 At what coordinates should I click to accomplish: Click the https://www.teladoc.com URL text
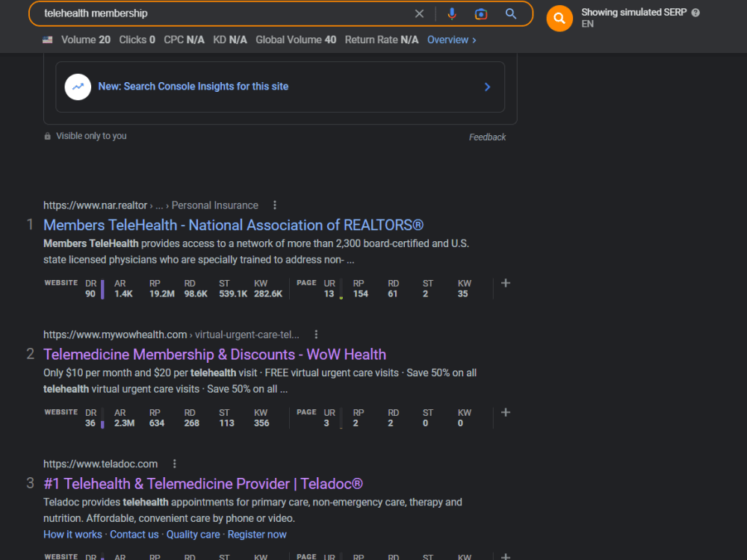[x=101, y=464]
